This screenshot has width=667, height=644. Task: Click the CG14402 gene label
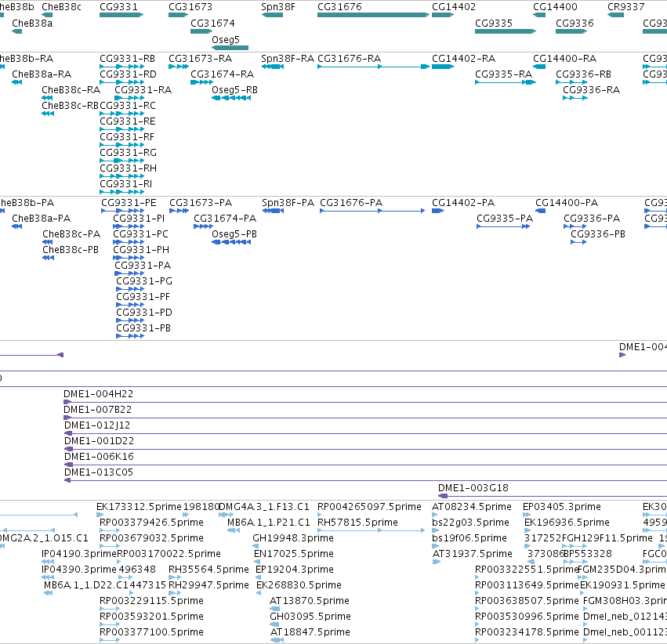tap(454, 7)
